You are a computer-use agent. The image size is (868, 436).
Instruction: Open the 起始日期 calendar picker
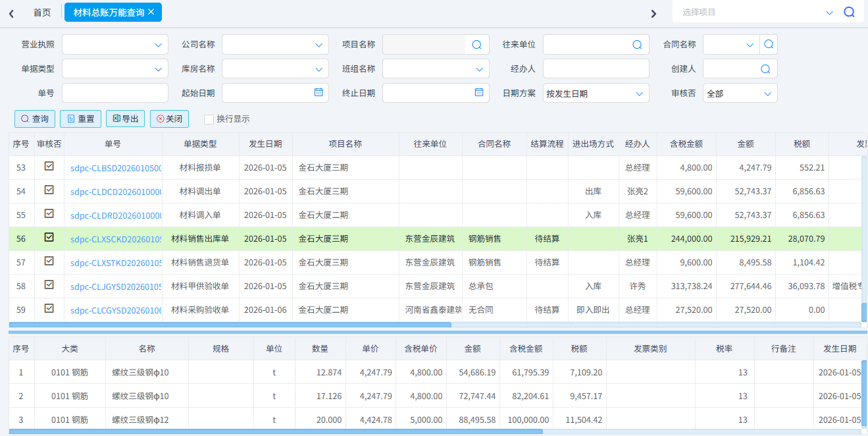[x=319, y=93]
